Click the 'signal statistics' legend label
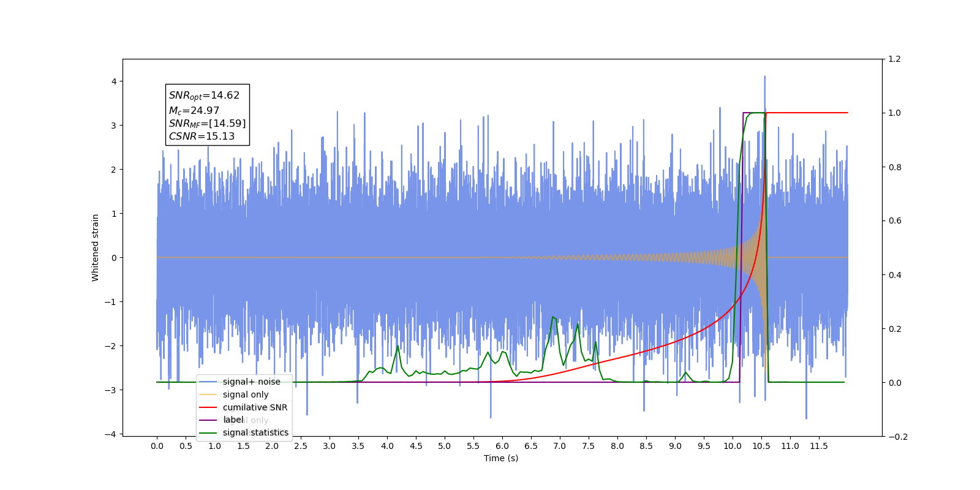980x490 pixels. point(255,432)
